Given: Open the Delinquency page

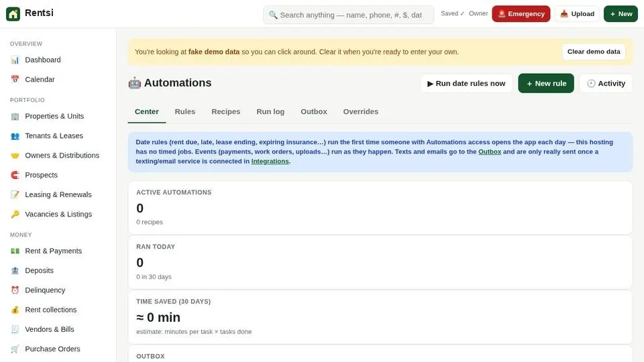Looking at the screenshot, I should tap(58, 290).
